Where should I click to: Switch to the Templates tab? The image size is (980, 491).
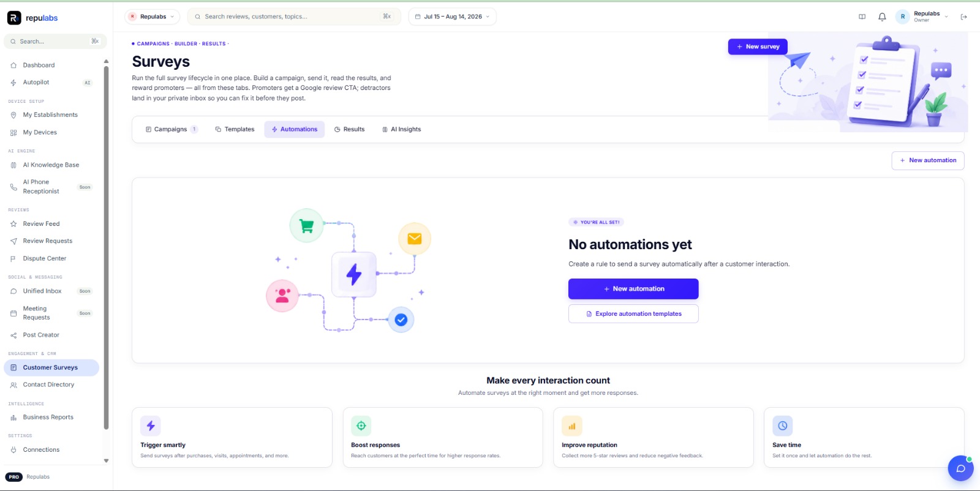235,129
